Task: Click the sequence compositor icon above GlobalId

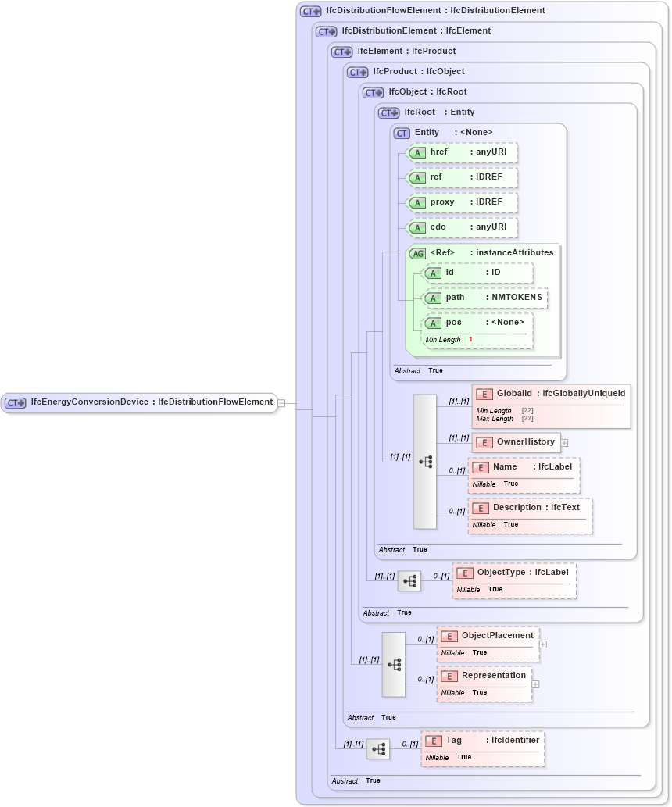Action: pos(426,462)
